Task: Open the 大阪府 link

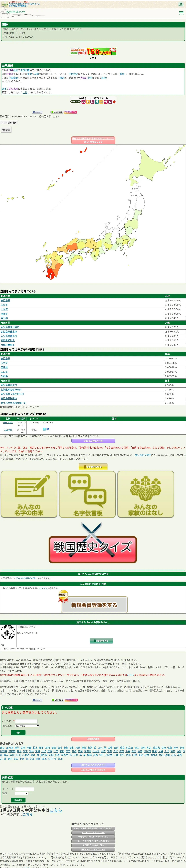Action: pos(4,309)
